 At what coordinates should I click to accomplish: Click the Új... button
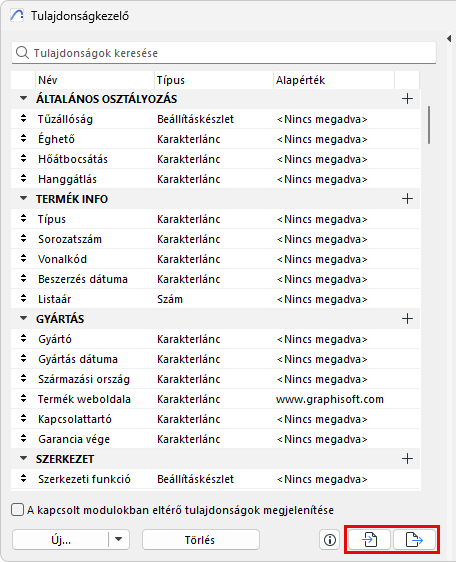click(61, 539)
